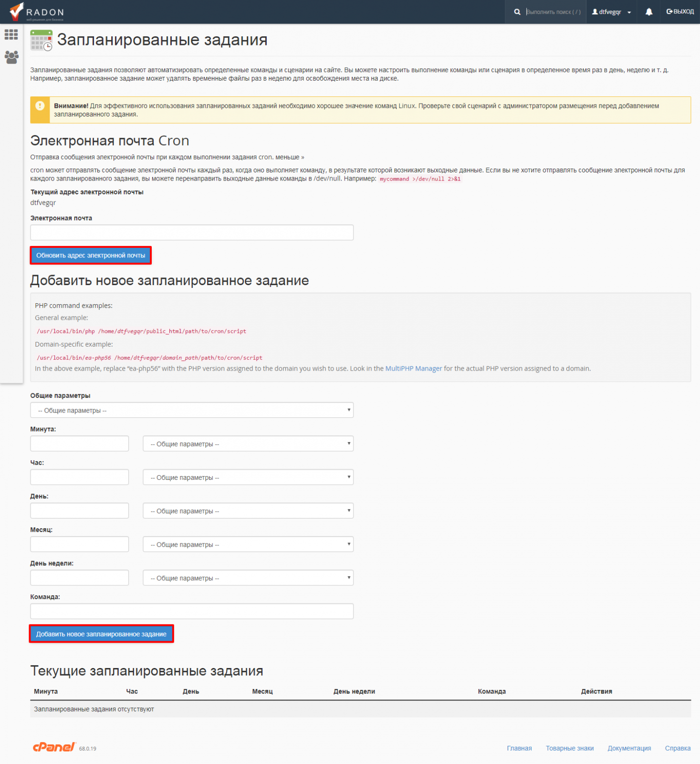Click the RADON logo
The width and height of the screenshot is (700, 764).
click(x=37, y=12)
